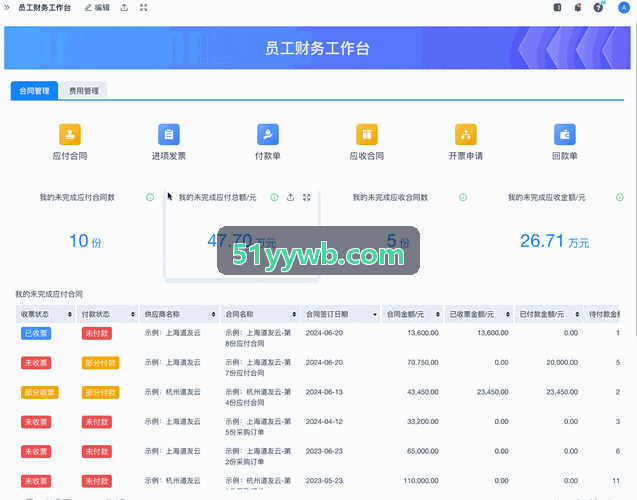Open the 开票申请 icon
Screen dimensions: 637x500
point(466,134)
